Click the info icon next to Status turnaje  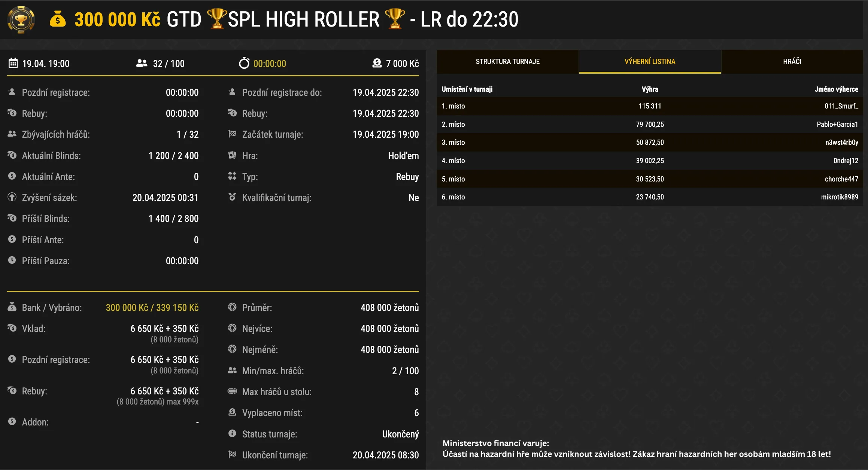pyautogui.click(x=233, y=434)
